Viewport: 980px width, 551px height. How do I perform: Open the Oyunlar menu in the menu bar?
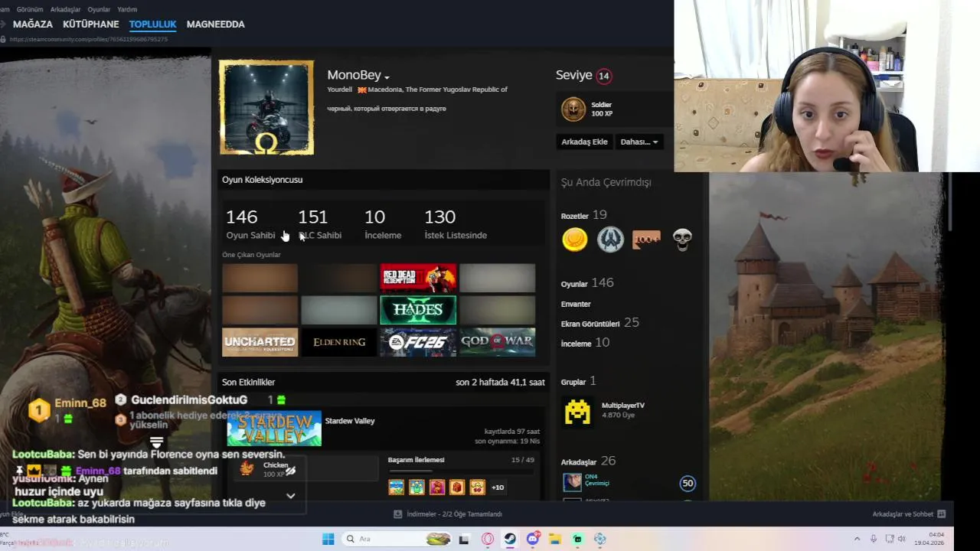99,9
